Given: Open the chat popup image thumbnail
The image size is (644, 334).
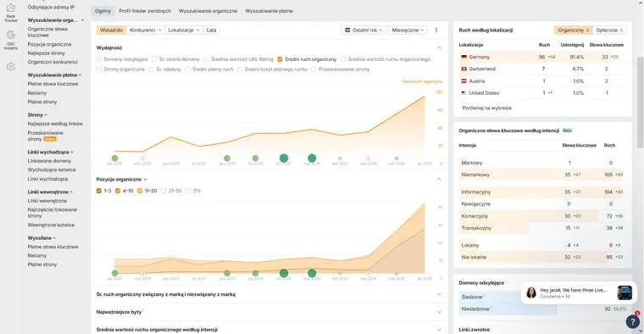Looking at the screenshot, I should click(x=625, y=292).
